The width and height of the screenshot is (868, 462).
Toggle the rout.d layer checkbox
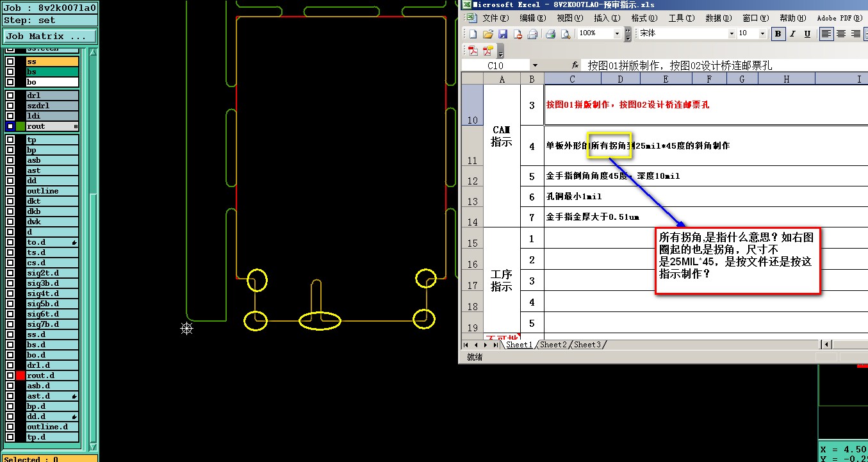(x=10, y=375)
